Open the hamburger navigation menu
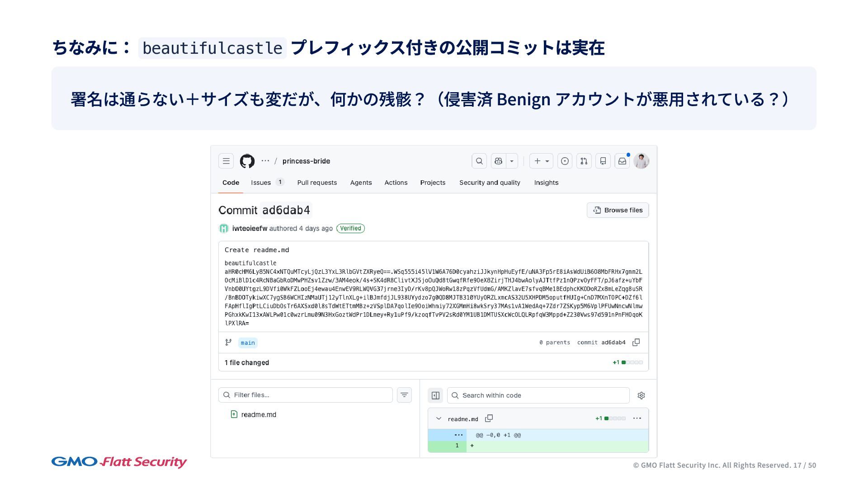 click(226, 161)
